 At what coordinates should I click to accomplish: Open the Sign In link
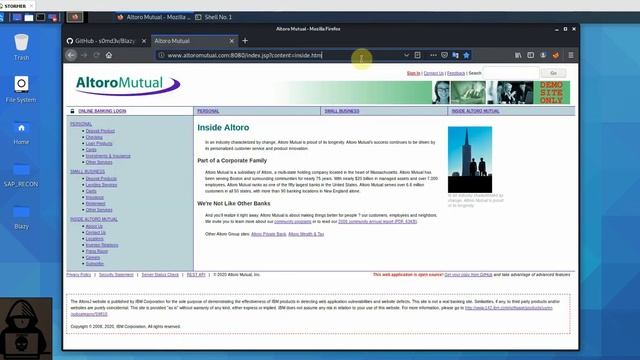pos(413,73)
